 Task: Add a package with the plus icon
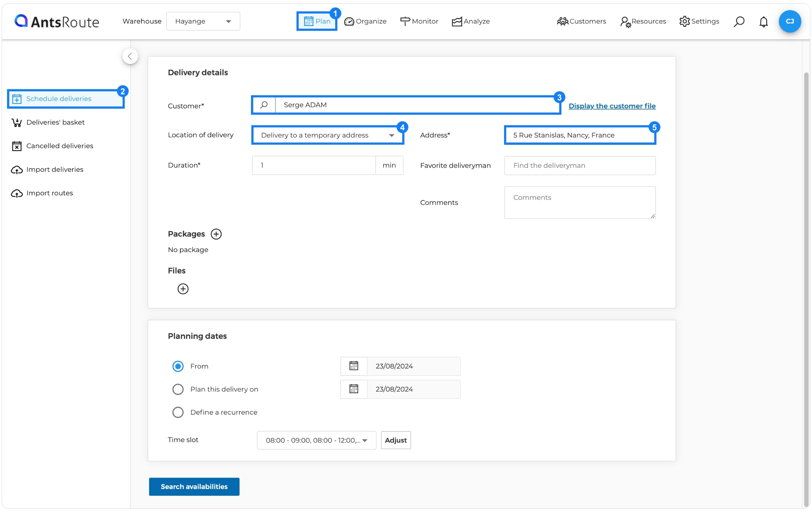[216, 234]
